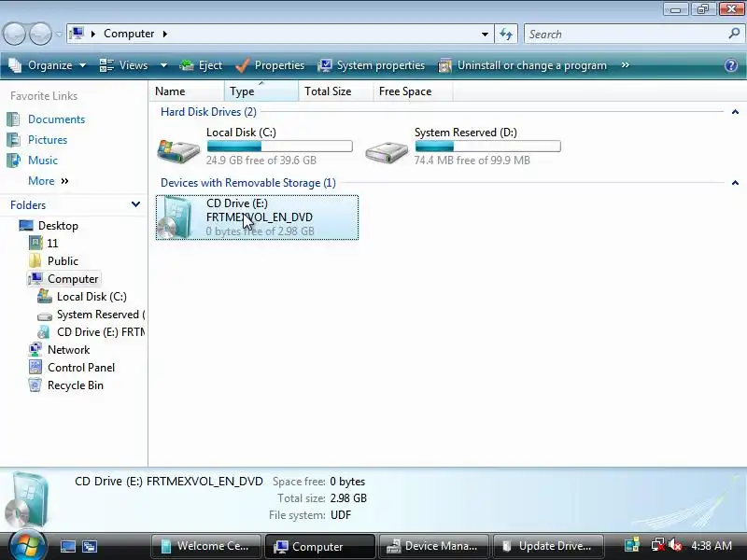747x560 pixels.
Task: Open the address bar history dropdown
Action: point(485,35)
